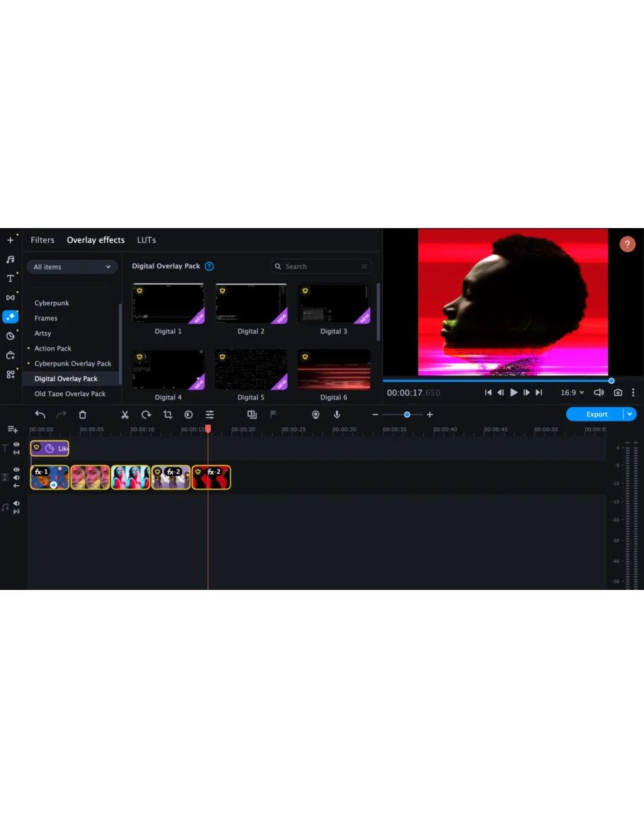Undo the last action
644x818 pixels.
(x=40, y=414)
